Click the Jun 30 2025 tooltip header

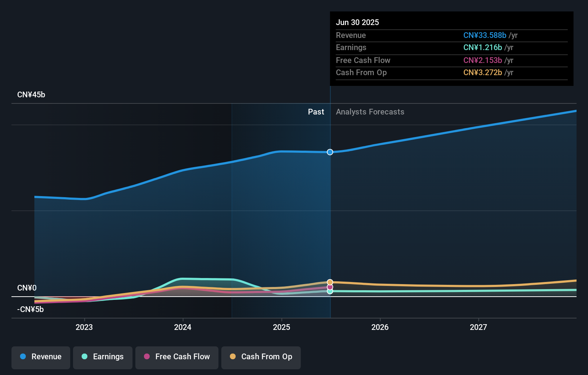(357, 23)
